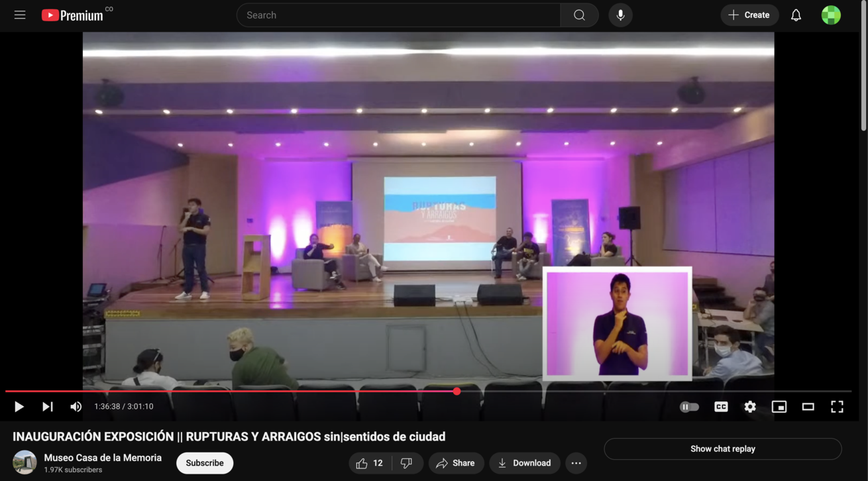Click the red progress bar scrubber
This screenshot has height=481, width=868.
[457, 392]
